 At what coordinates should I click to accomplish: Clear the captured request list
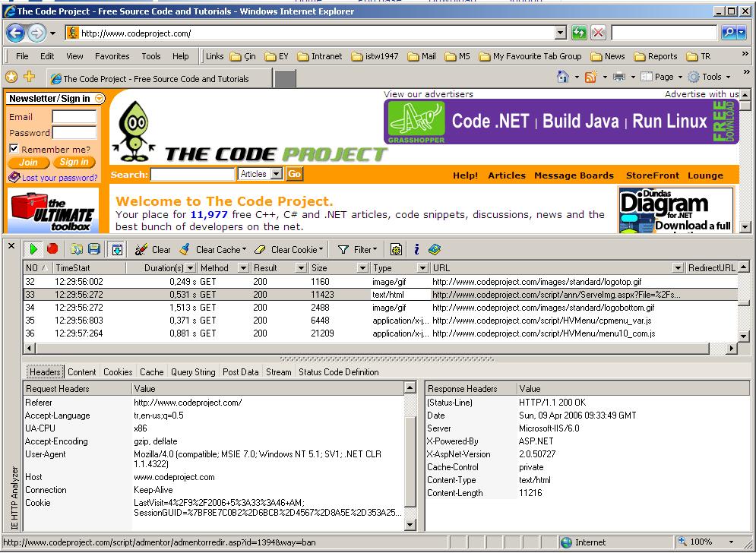pos(153,249)
